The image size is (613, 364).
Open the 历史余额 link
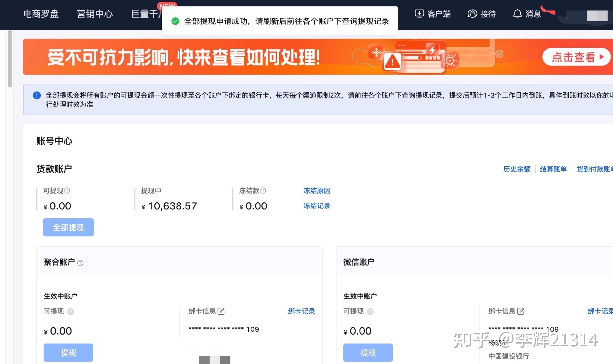pos(517,169)
